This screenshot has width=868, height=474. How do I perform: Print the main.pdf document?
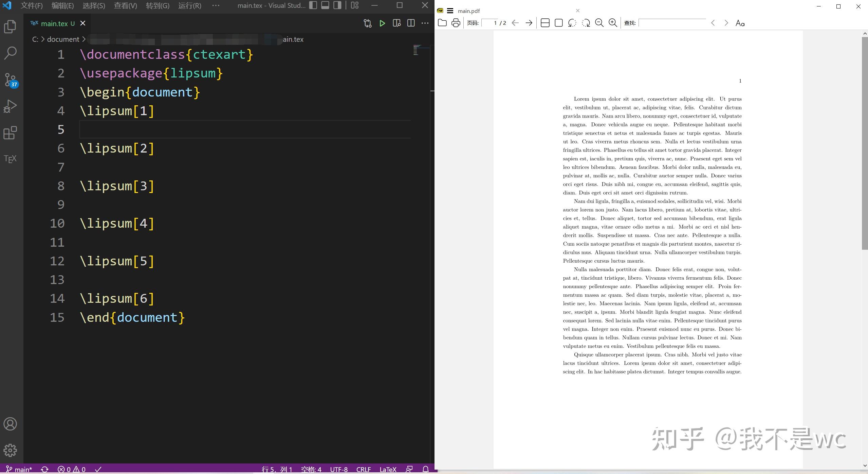(456, 23)
